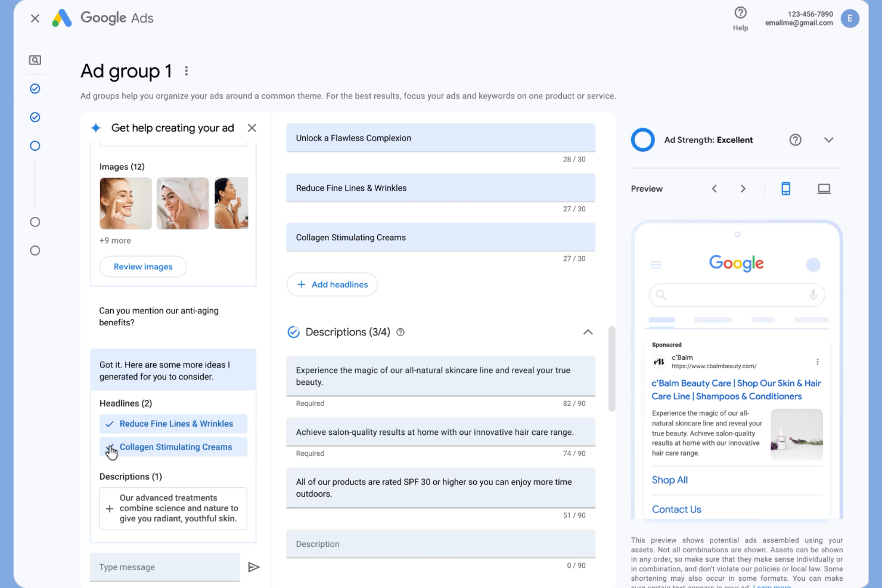
Task: Click the Descriptions section check circle icon
Action: click(x=294, y=332)
